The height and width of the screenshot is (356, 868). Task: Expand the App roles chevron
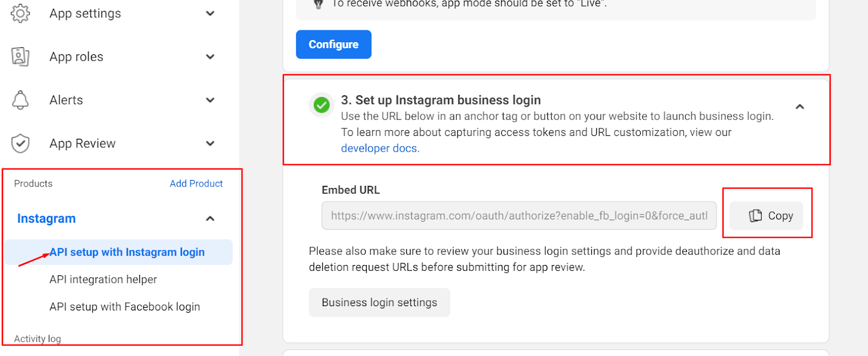click(x=210, y=56)
